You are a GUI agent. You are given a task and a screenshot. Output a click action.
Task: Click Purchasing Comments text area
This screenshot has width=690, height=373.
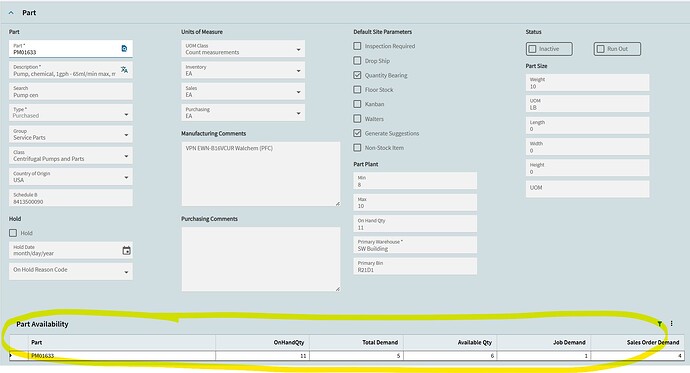pos(261,259)
